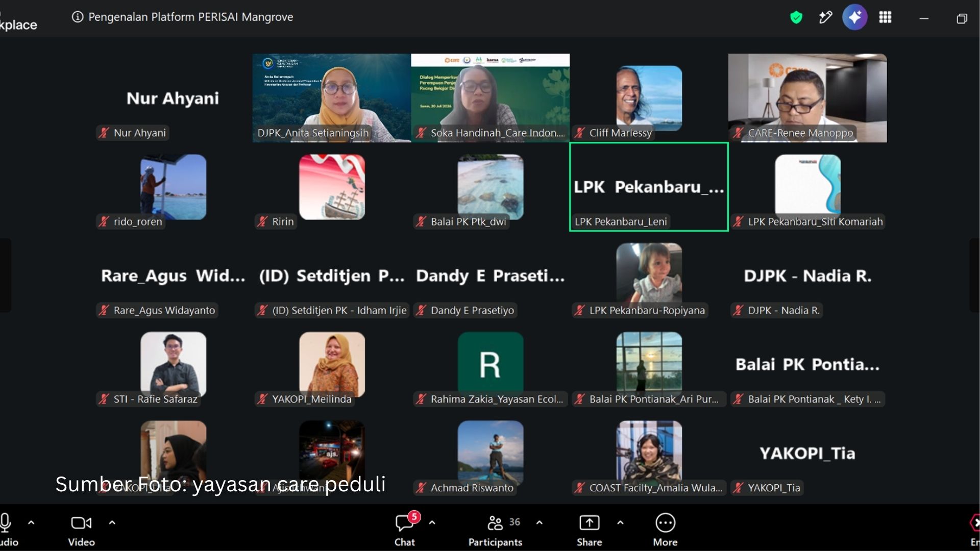Select Balai PK Ptk_dwi's profile picture

491,187
